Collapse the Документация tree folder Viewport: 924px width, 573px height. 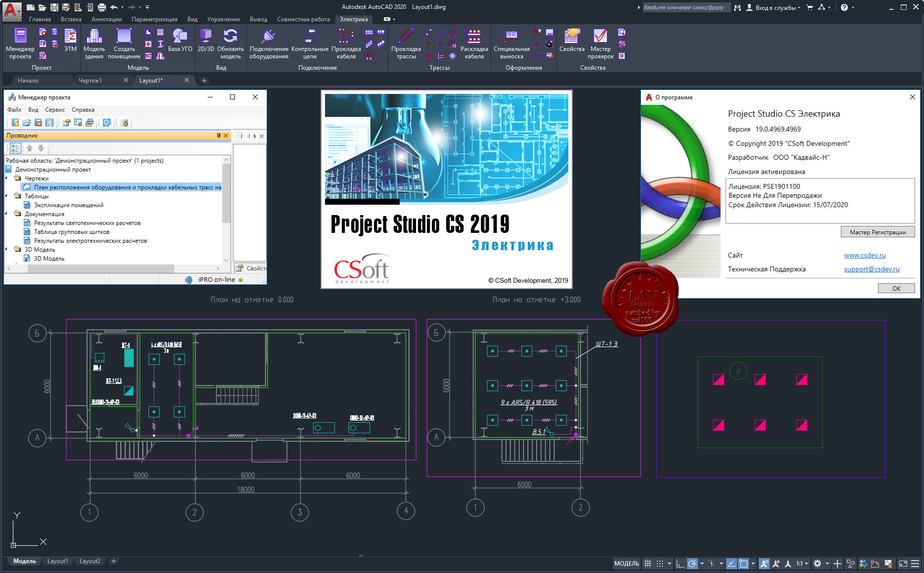click(6, 214)
